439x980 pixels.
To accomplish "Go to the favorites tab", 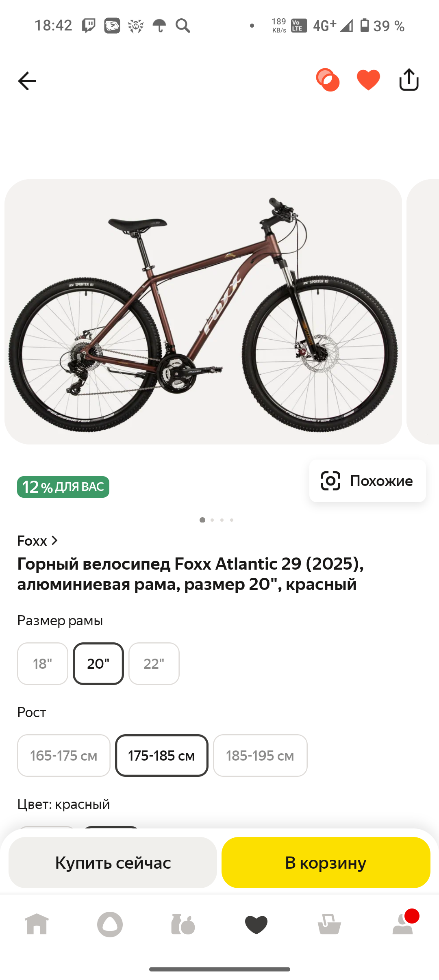I will pyautogui.click(x=256, y=924).
